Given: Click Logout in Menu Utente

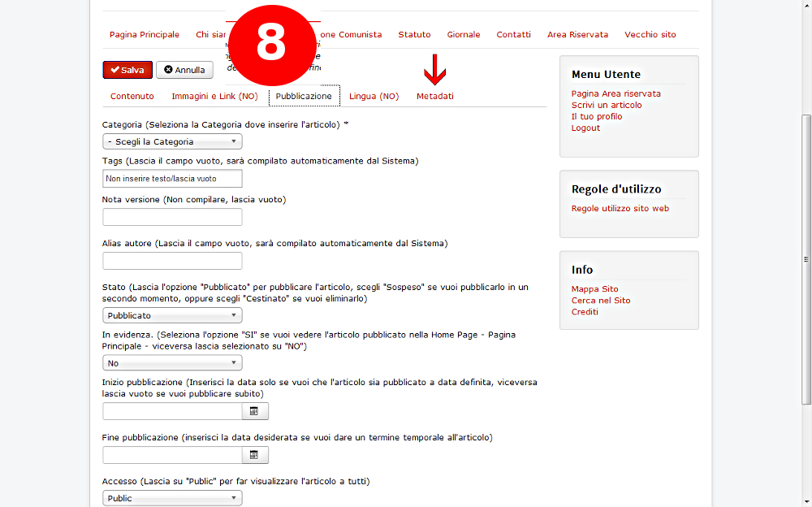Looking at the screenshot, I should pos(585,128).
